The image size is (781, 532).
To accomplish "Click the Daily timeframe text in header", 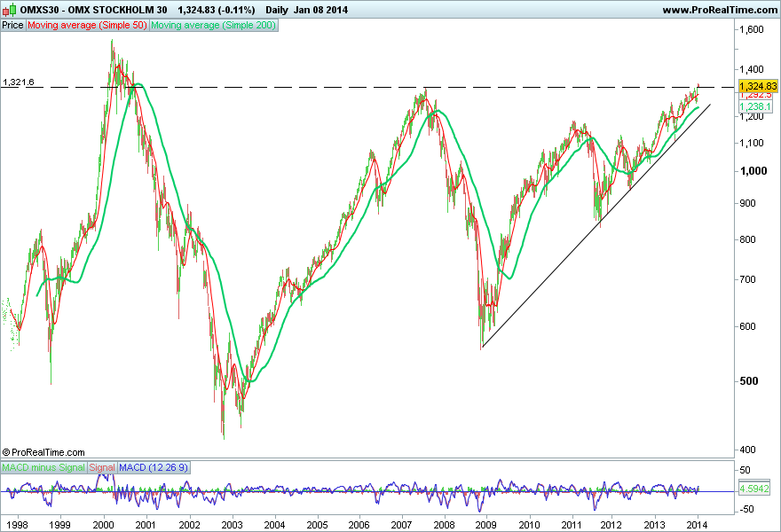I will pyautogui.click(x=276, y=10).
